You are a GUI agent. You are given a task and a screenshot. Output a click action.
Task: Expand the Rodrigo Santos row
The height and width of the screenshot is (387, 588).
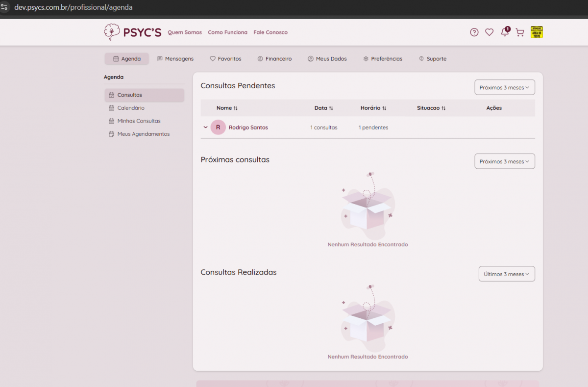pyautogui.click(x=205, y=128)
